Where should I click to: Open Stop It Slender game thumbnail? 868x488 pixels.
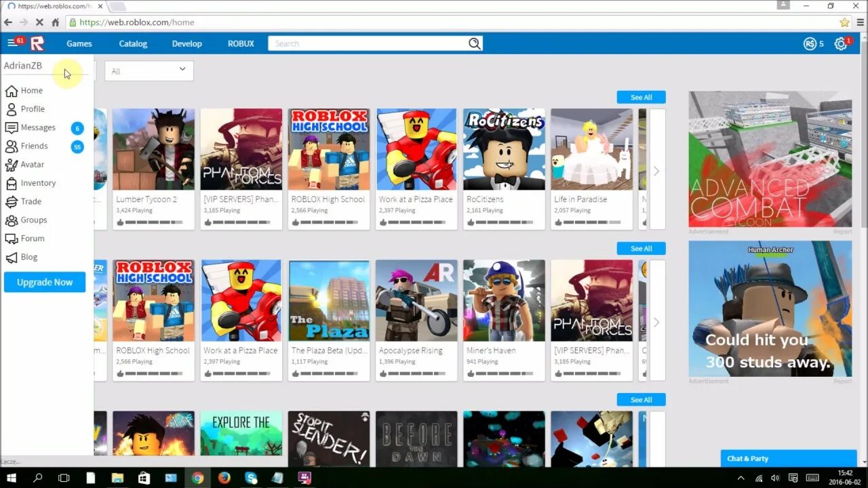click(x=329, y=439)
